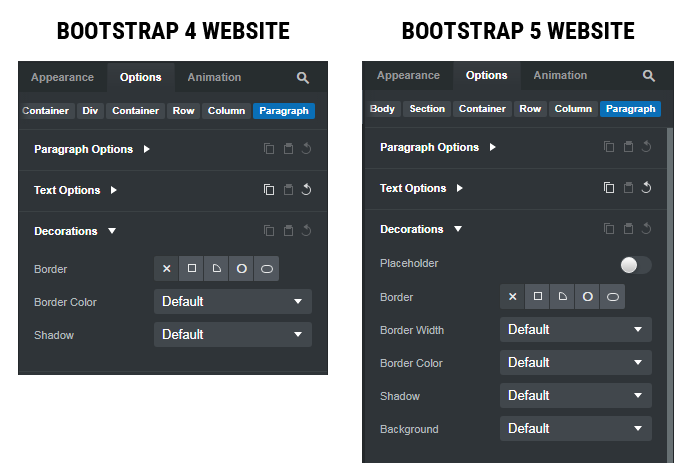This screenshot has height=463, width=693.
Task: Collapse Decorations in Bootstrap 5 panel
Action: click(458, 229)
